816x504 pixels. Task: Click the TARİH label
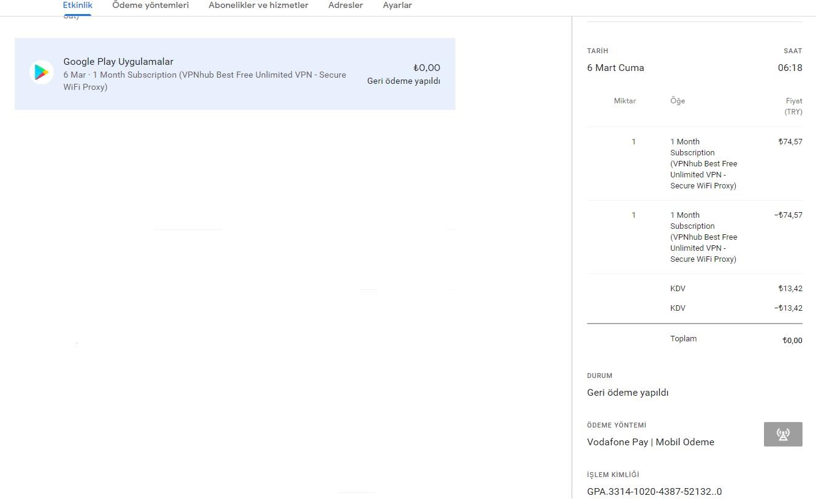point(597,51)
